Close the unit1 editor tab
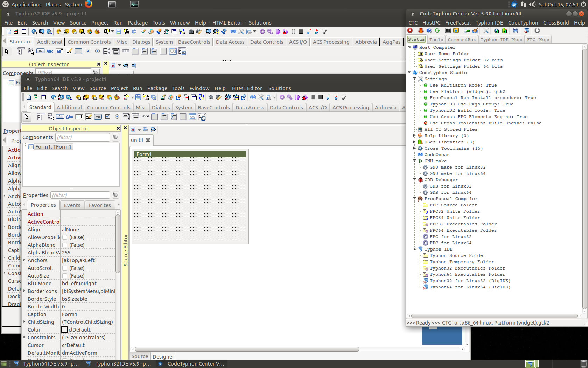The height and width of the screenshot is (368, 588). tap(148, 140)
